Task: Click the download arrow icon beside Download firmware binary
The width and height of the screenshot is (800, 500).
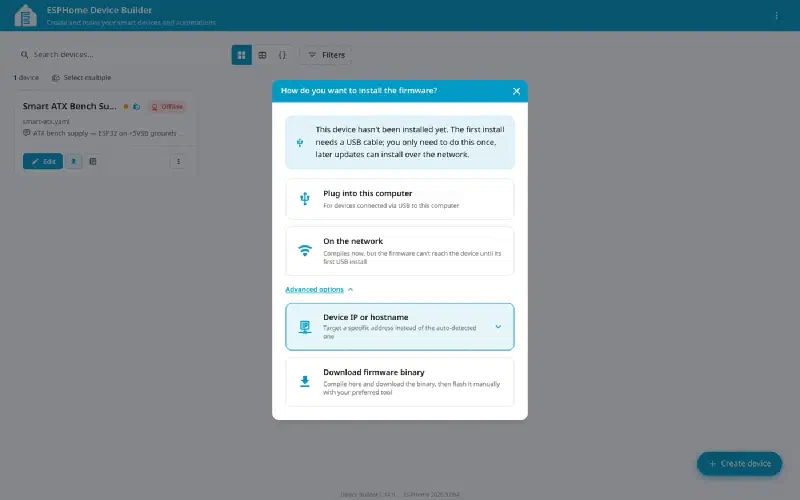Action: point(305,382)
